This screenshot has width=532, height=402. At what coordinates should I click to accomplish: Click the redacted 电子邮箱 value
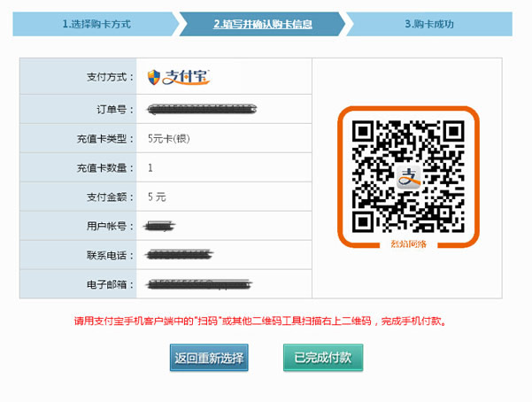click(x=199, y=284)
